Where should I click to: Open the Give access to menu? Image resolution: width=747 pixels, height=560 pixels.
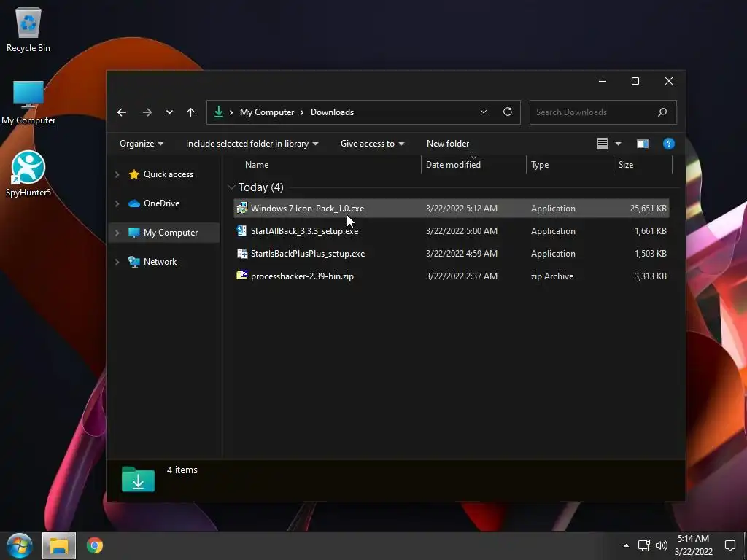(x=372, y=144)
